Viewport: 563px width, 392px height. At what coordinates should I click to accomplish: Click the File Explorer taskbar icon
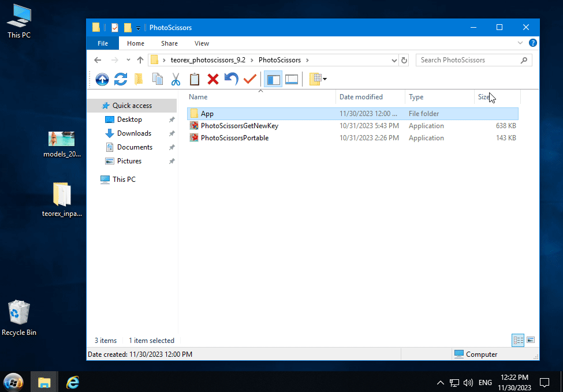[x=44, y=382]
